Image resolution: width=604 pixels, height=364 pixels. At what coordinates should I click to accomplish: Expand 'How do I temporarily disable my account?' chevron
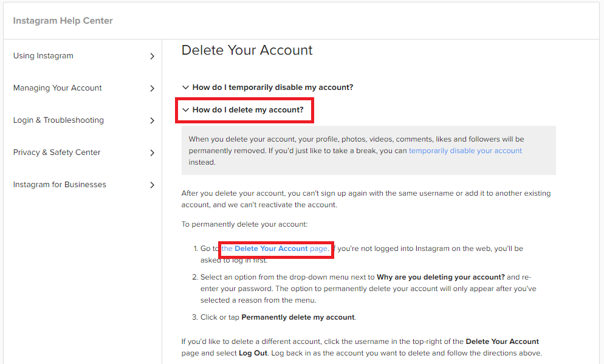coord(185,88)
